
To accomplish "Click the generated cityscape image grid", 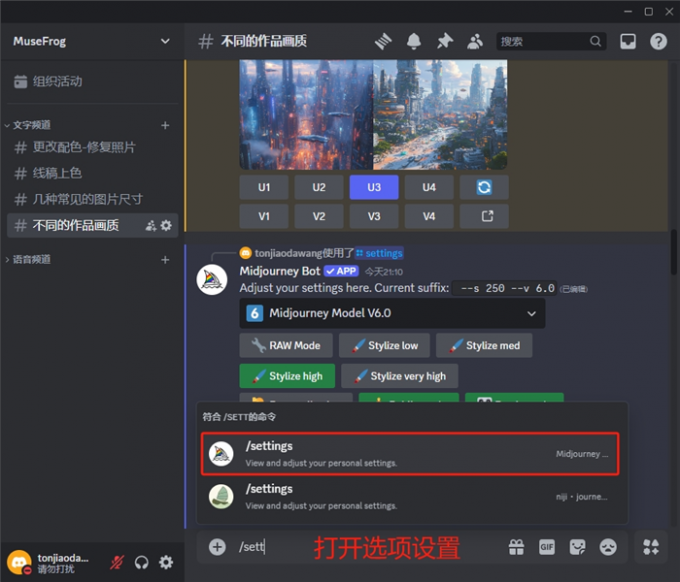I will click(373, 114).
